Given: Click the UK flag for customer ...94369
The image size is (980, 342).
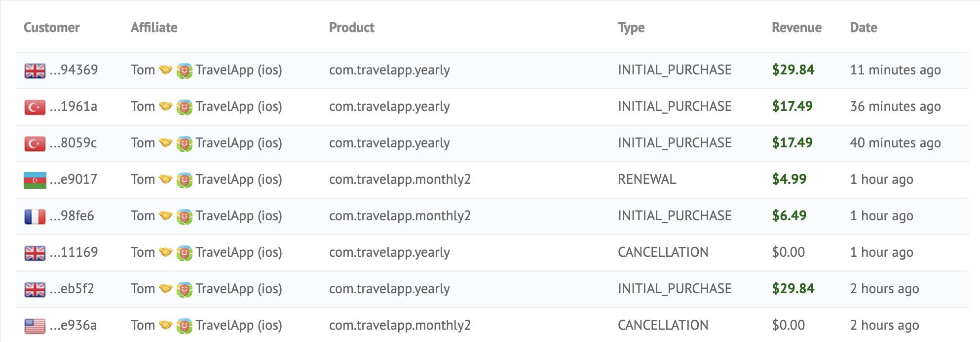Looking at the screenshot, I should [x=35, y=70].
